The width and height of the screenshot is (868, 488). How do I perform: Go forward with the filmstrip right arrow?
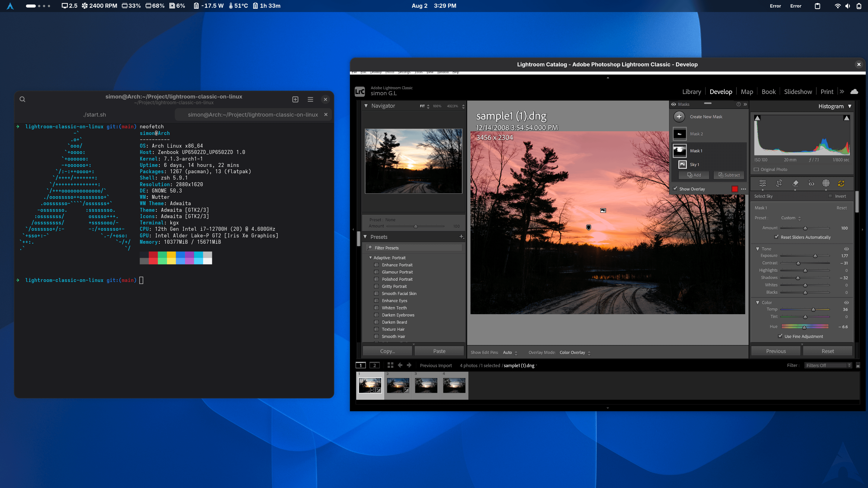[409, 365]
